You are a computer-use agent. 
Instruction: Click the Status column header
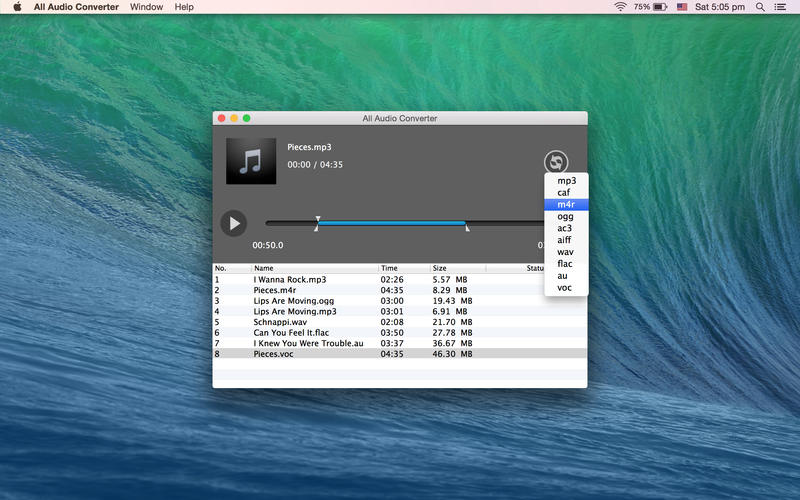pyautogui.click(x=535, y=268)
